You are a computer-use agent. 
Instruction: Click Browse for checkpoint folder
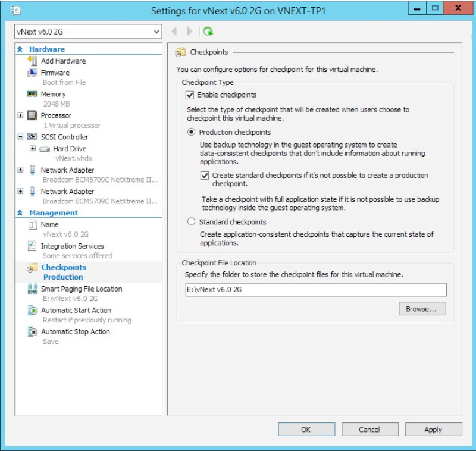click(422, 309)
